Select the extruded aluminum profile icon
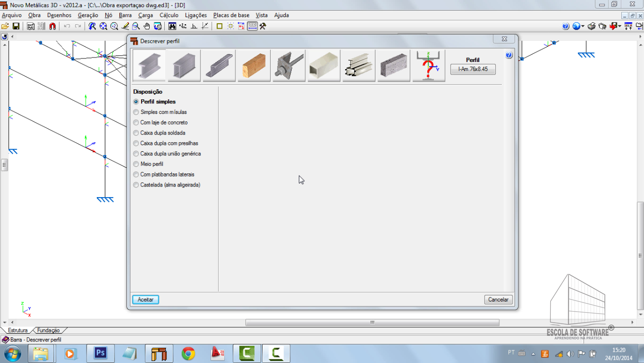 [x=359, y=66]
